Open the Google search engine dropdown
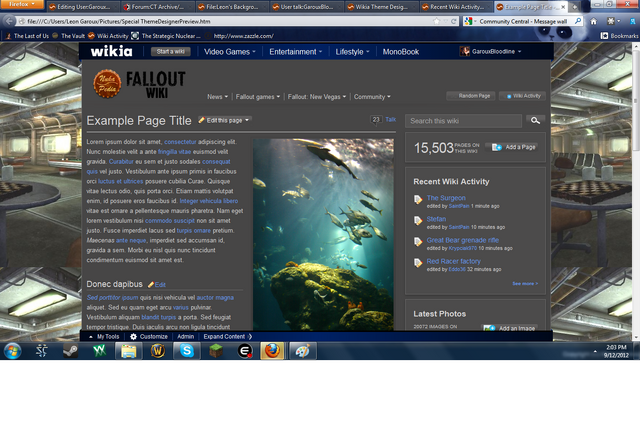640x422 pixels. coord(470,21)
